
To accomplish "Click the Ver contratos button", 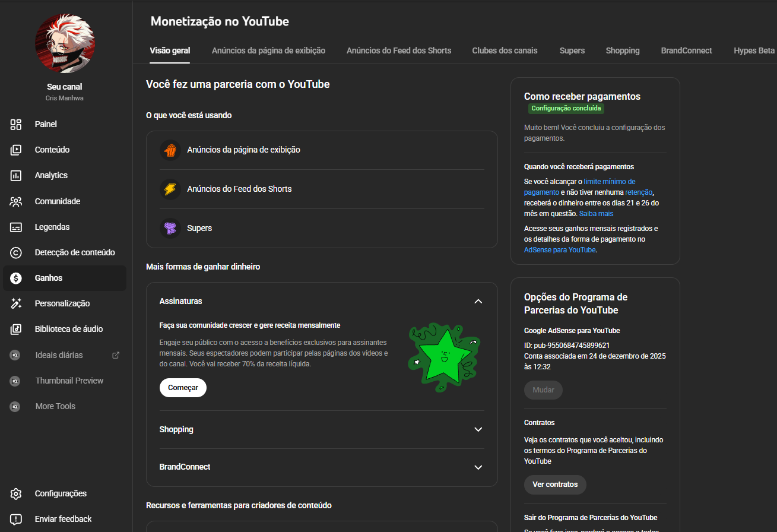I will [x=555, y=484].
